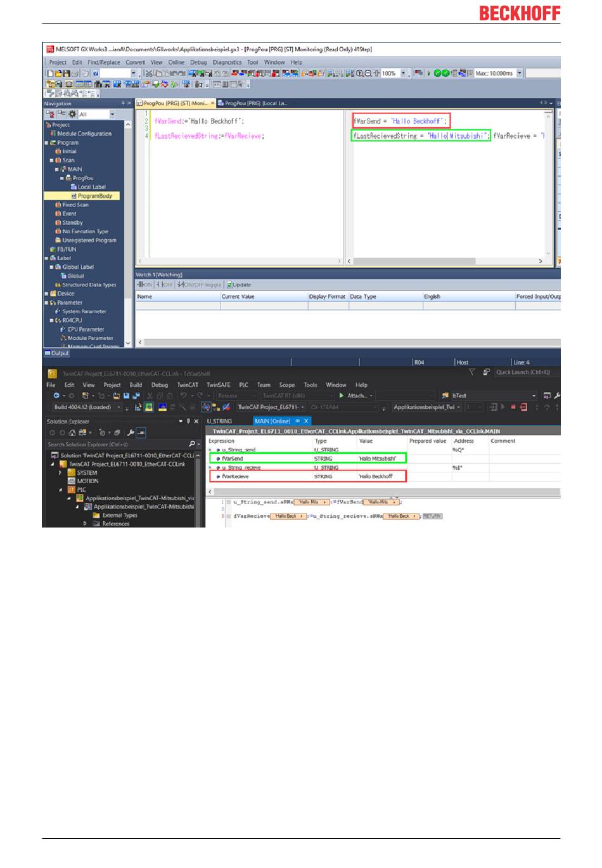The height and width of the screenshot is (868, 602).
Task: Click the zoom-in magnifier icon in GX toolbar
Action: (360, 74)
